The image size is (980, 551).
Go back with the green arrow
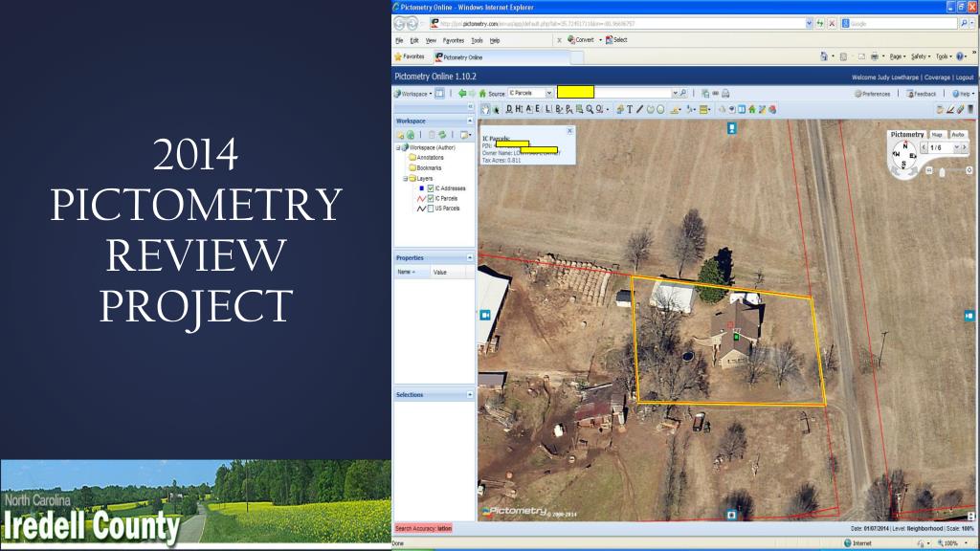[x=462, y=93]
